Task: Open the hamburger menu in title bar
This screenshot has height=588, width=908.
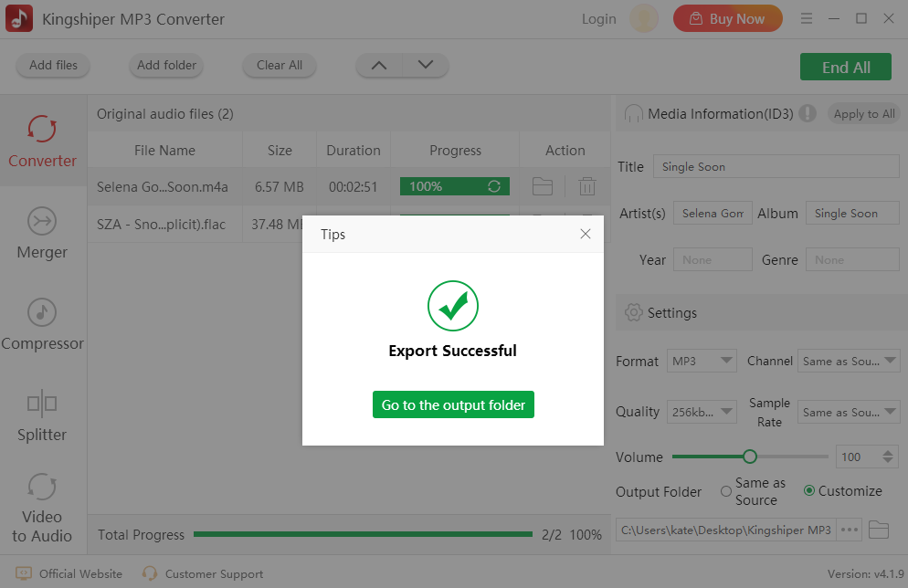Action: coord(806,18)
